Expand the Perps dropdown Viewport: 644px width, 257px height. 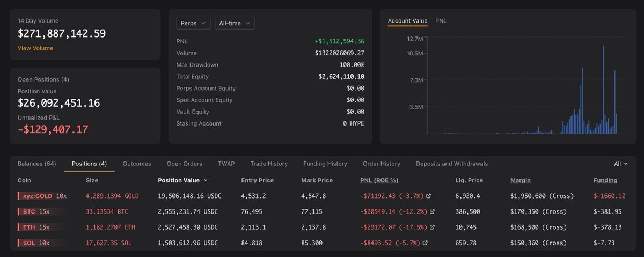[x=194, y=23]
